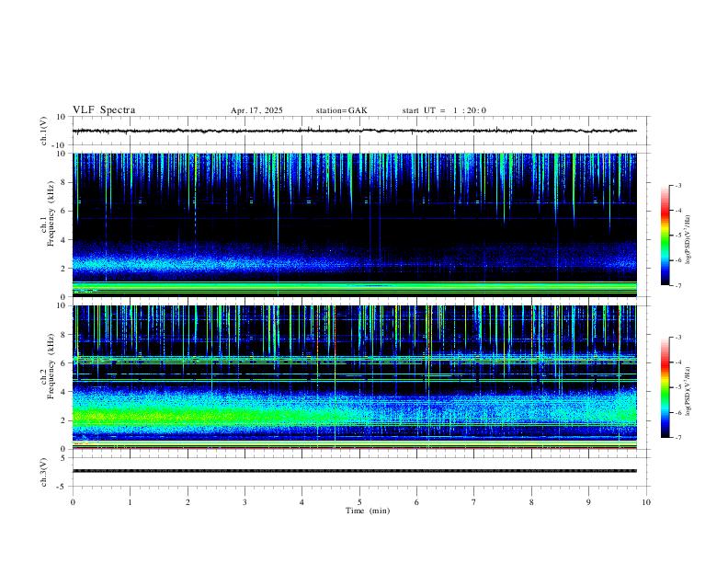728x563 pixels.
Task: Click the 'ch.1(V)' waveform axis label
Action: (44, 131)
